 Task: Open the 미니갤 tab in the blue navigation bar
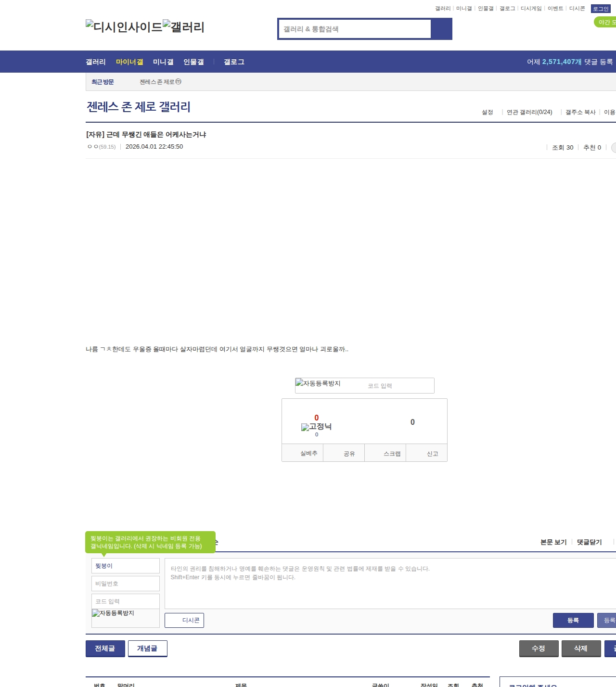pyautogui.click(x=163, y=62)
